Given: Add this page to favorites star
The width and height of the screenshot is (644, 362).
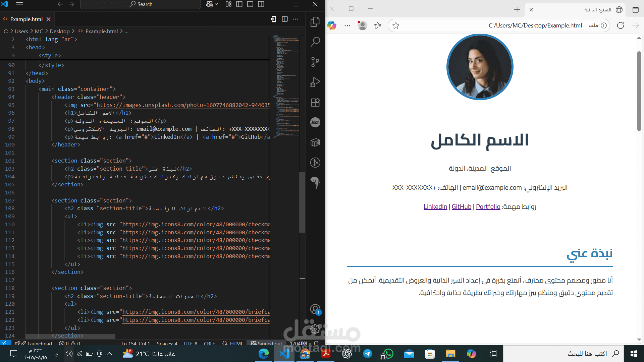Looking at the screenshot, I should (396, 25).
